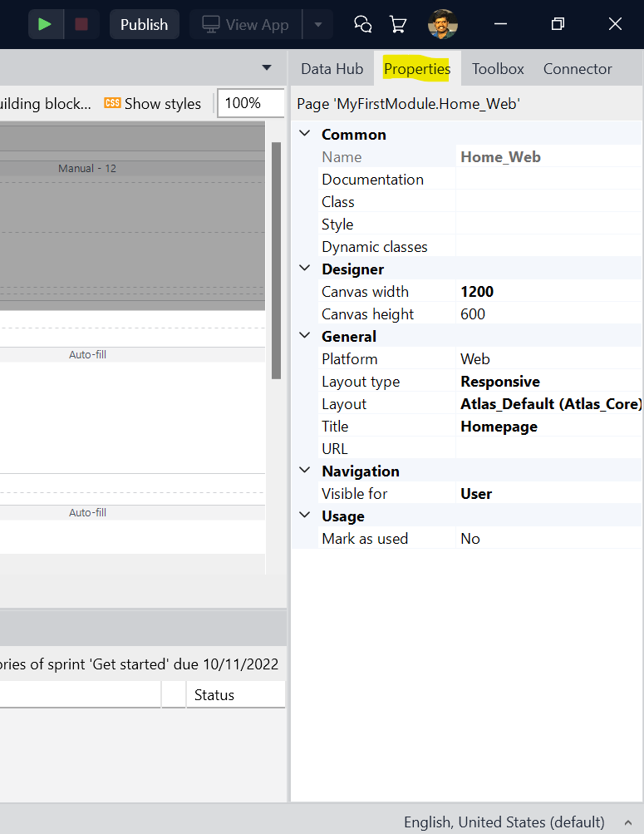Image resolution: width=644 pixels, height=834 pixels.
Task: Click the user profile avatar
Action: (x=442, y=24)
